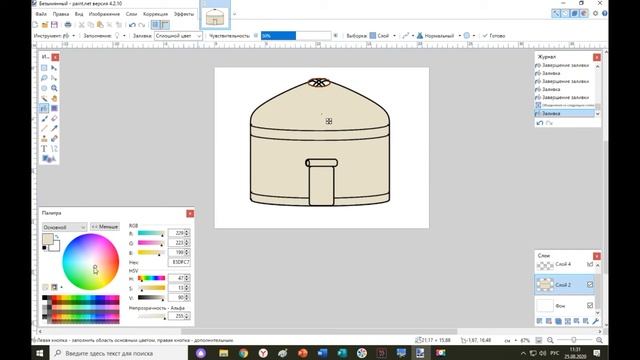Select last Заливка entry in history
Viewport: 640px width, 360px height.
564,113
